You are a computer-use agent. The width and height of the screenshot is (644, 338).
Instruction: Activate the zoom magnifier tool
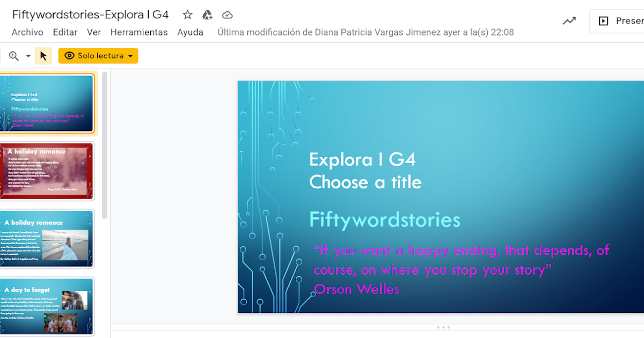[x=14, y=55]
